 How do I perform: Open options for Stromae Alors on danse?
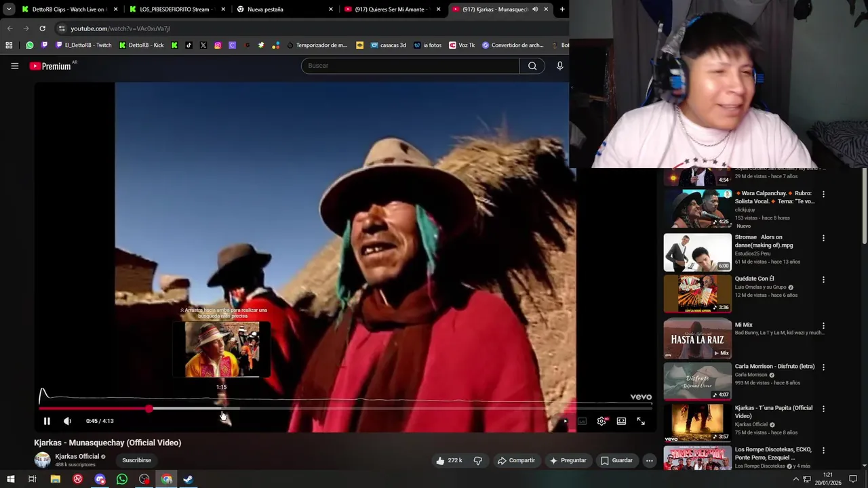pos(823,238)
